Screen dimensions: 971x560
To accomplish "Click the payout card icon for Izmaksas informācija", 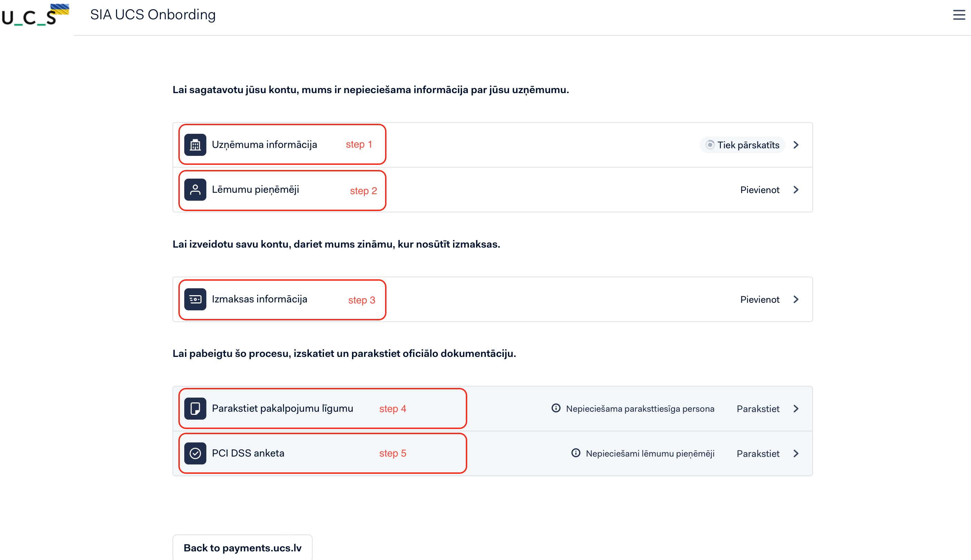I will pyautogui.click(x=195, y=299).
